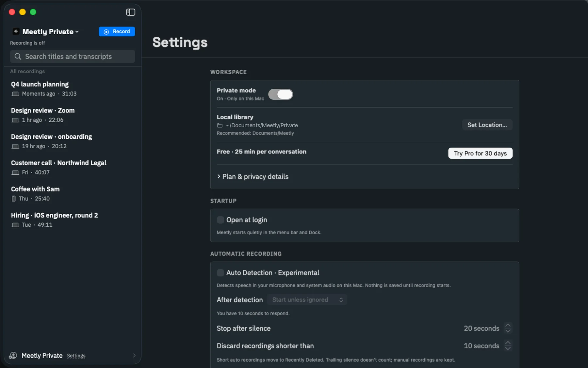Click the 20 seconds value
Screen dimensions: 588x368
coord(482,328)
